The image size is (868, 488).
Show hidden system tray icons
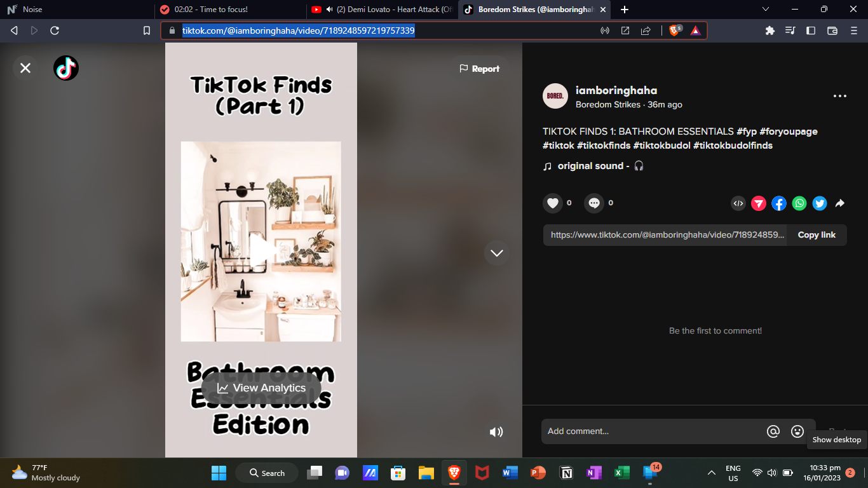pos(712,473)
